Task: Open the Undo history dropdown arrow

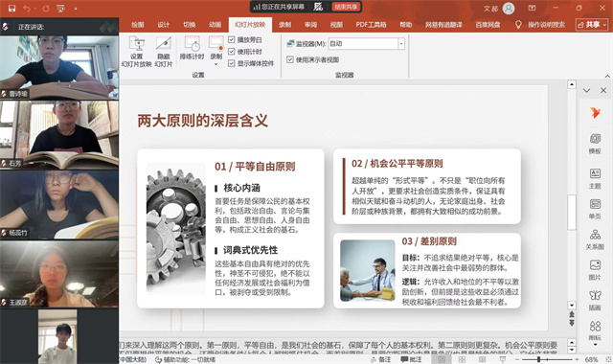Action: (x=34, y=9)
